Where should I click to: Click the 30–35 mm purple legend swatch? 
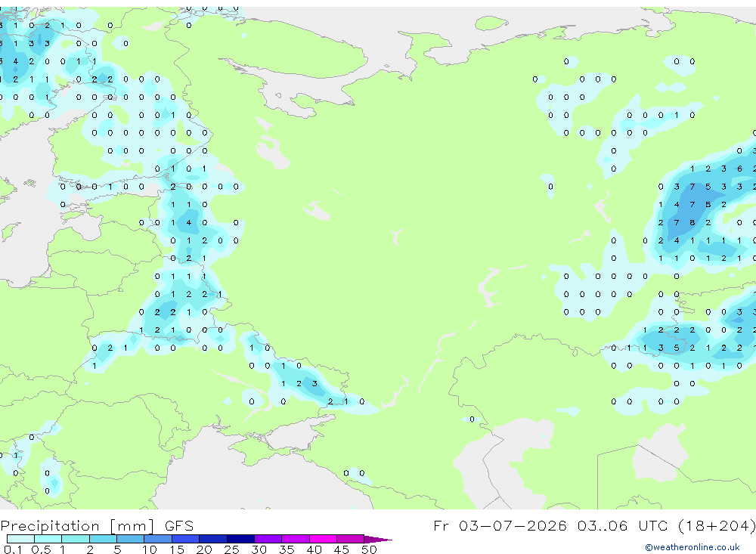(268, 539)
